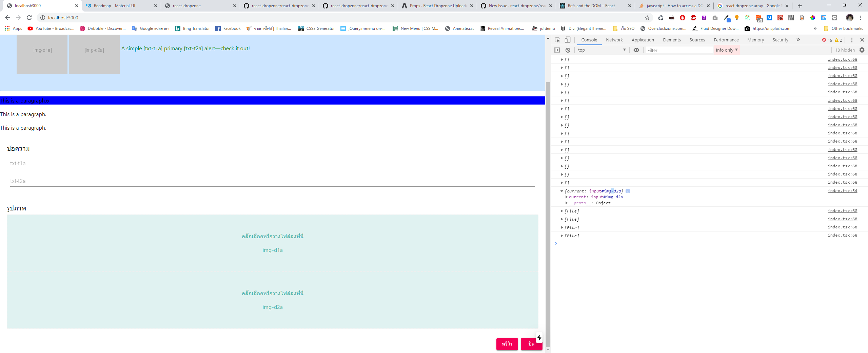Switch to the Network tab
The height and width of the screenshot is (353, 868).
[x=615, y=40]
